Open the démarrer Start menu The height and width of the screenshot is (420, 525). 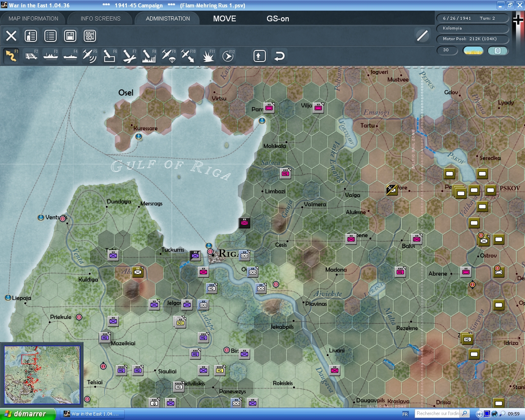[x=28, y=414]
